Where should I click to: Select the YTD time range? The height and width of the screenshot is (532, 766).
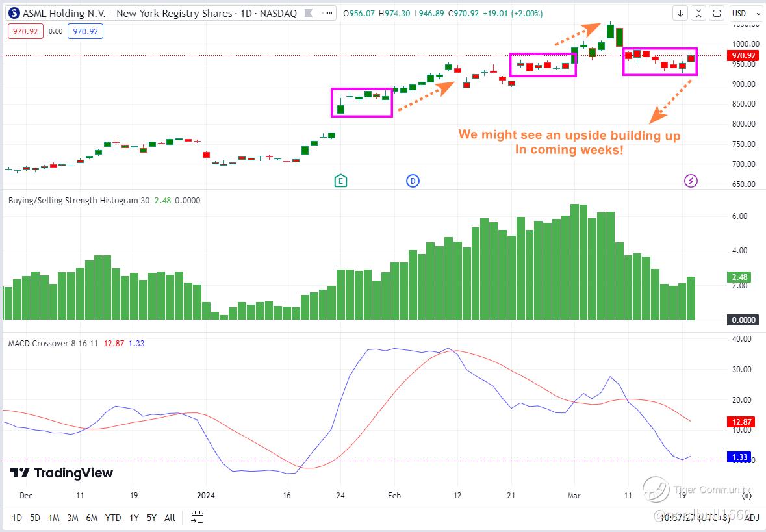[113, 518]
